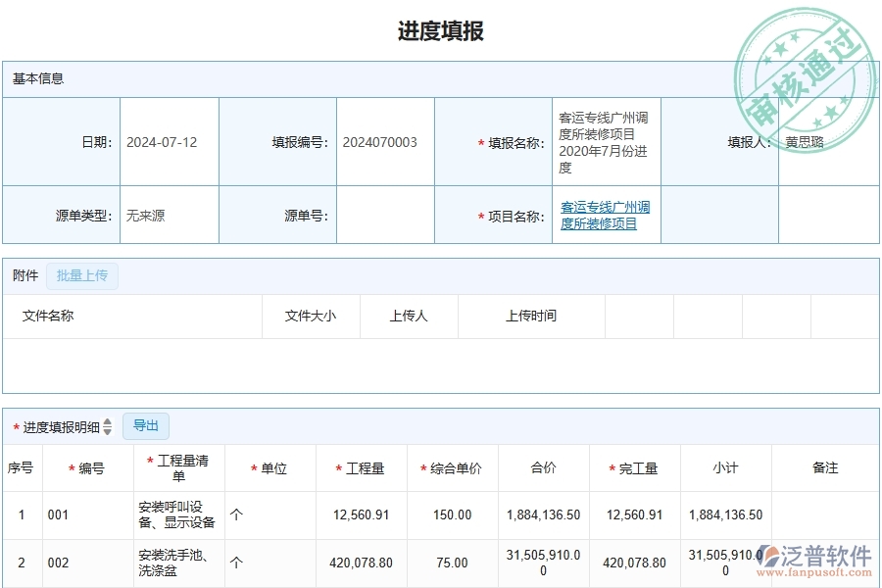The width and height of the screenshot is (882, 588).
Task: Click the 导出 (export) icon button
Action: 146,425
